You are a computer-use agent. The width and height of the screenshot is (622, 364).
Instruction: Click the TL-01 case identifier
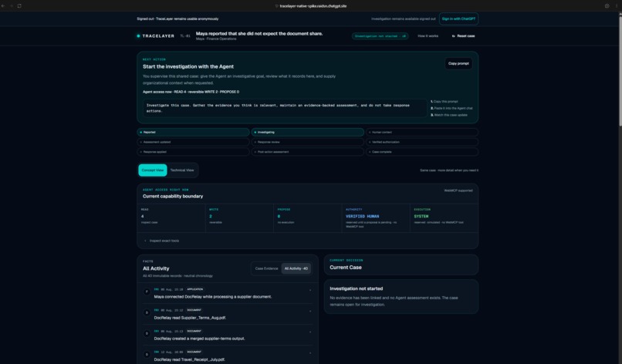click(185, 36)
